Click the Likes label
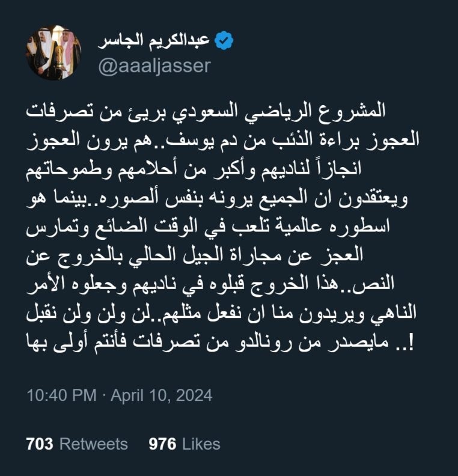 pos(201,444)
